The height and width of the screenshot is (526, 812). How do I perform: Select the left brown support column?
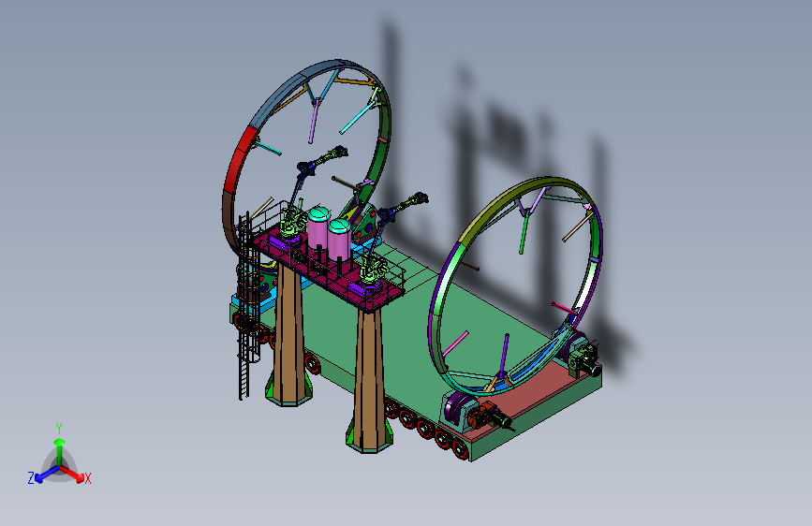tap(289, 335)
